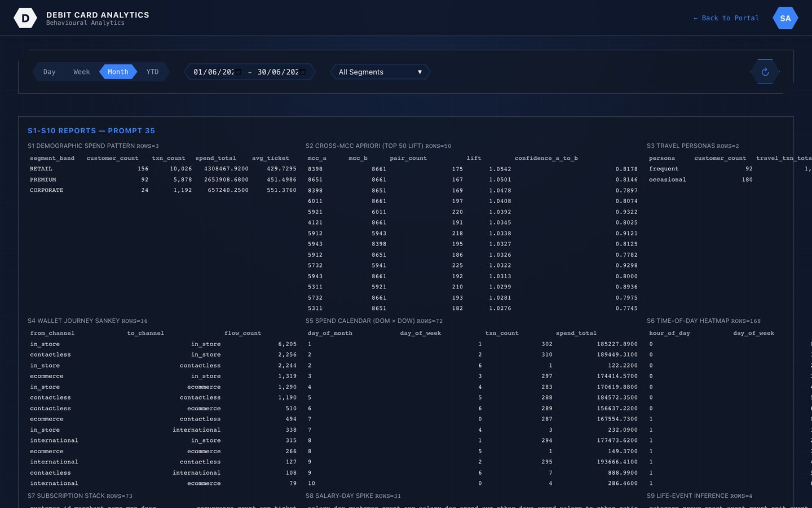Image resolution: width=812 pixels, height=508 pixels.
Task: Click flow count 2,244
Action: pos(287,365)
